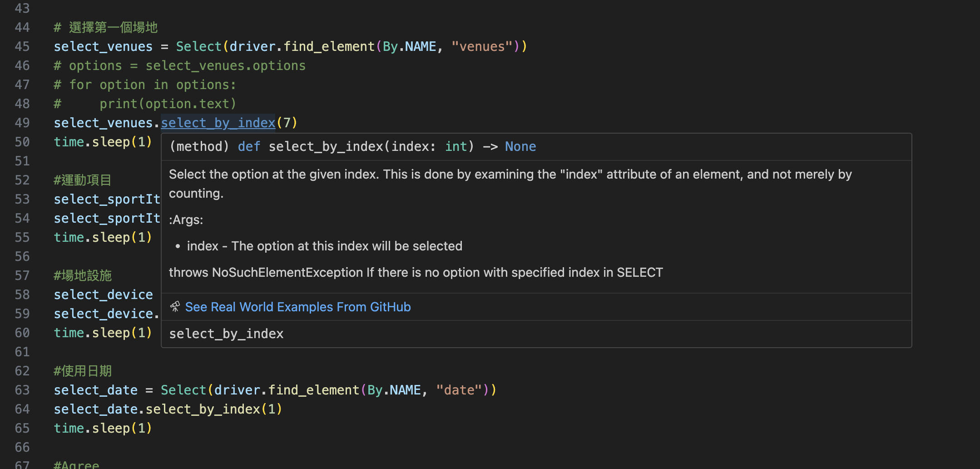Click the telescope icon beside GitHub examples link
The image size is (980, 469).
(175, 307)
